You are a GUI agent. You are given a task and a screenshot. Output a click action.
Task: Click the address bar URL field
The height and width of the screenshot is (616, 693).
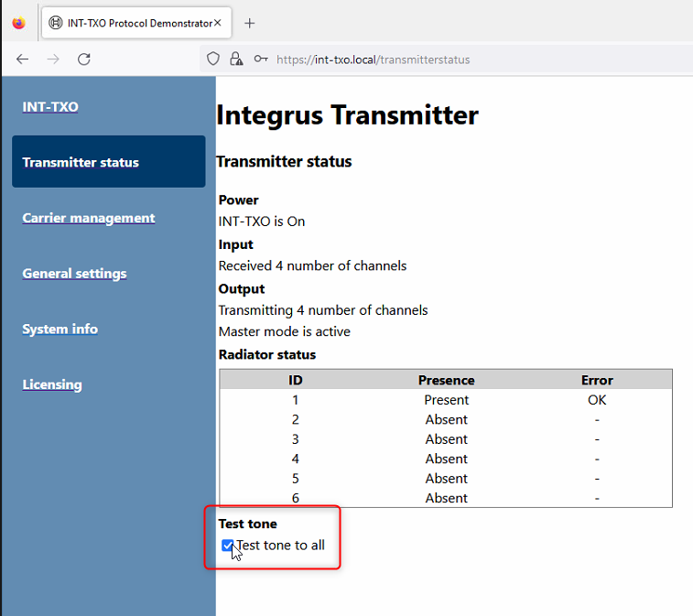tap(458, 59)
